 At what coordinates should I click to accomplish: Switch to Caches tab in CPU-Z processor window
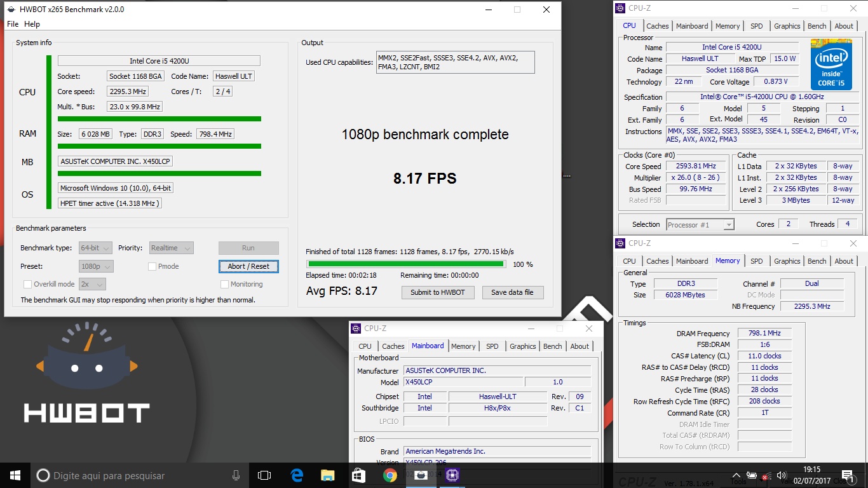[657, 26]
